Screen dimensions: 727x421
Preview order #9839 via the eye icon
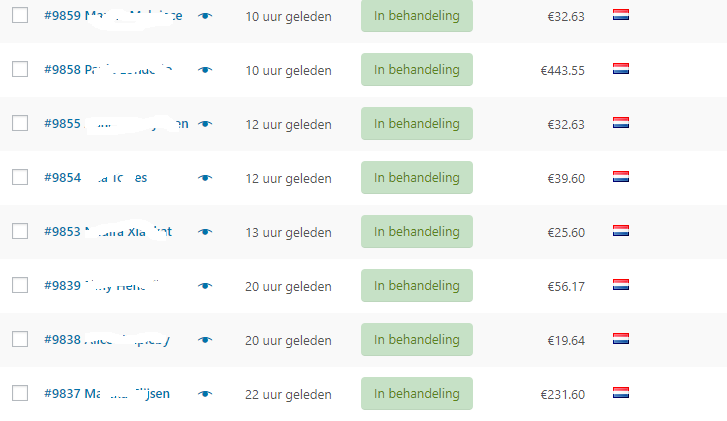205,286
